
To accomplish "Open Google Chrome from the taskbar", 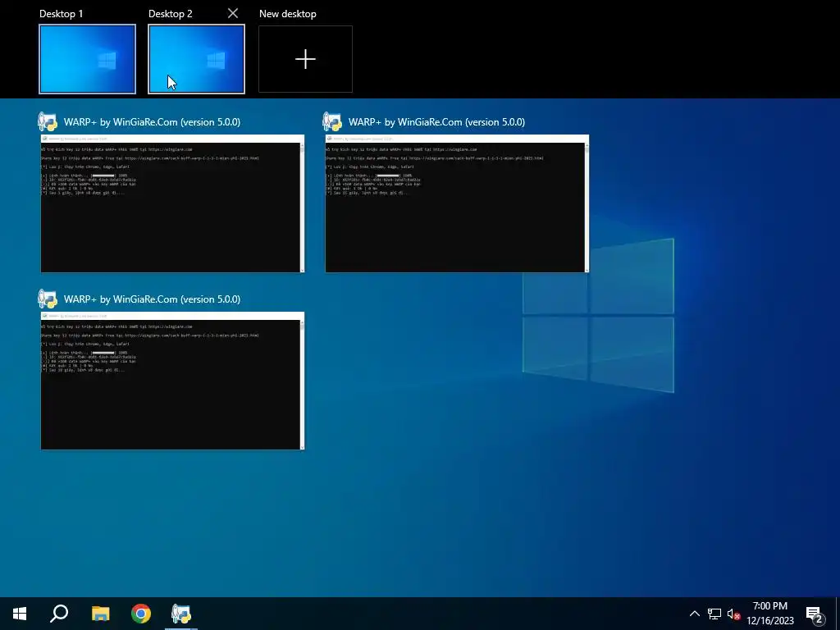I will point(141,614).
